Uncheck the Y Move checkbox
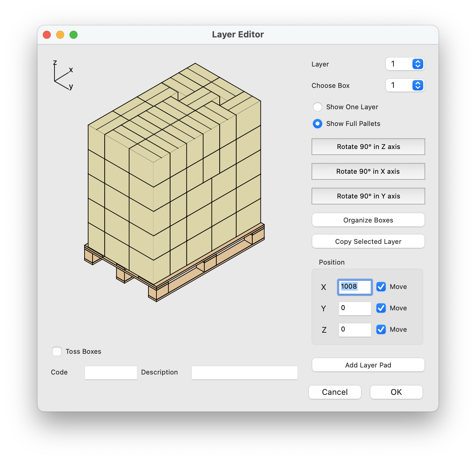This screenshot has width=476, height=461. [x=381, y=308]
